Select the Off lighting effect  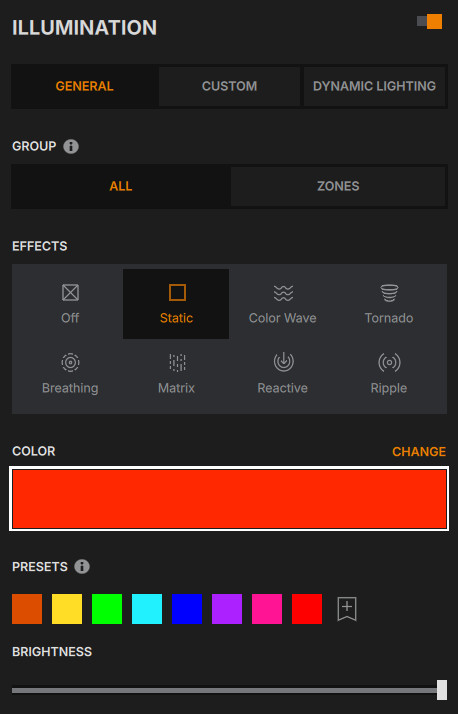click(70, 304)
